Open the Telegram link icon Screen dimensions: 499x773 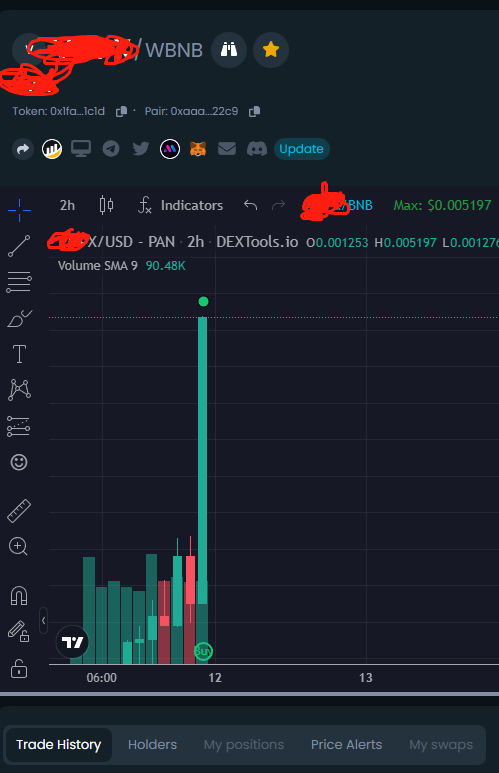pos(111,149)
